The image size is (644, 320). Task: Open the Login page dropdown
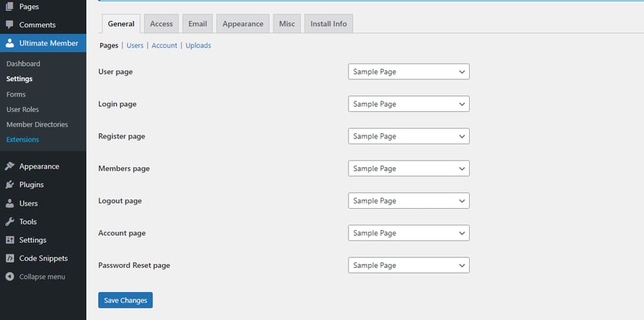[x=408, y=104]
